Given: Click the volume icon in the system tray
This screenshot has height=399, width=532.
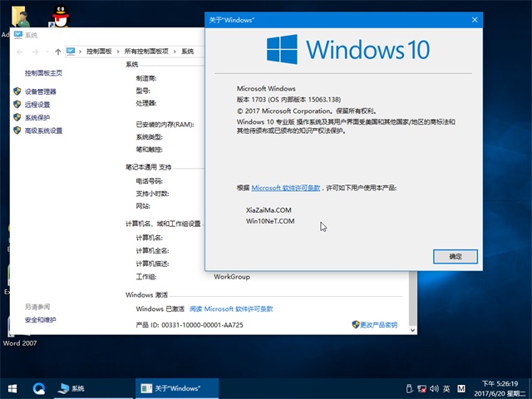Looking at the screenshot, I should pyautogui.click(x=435, y=388).
